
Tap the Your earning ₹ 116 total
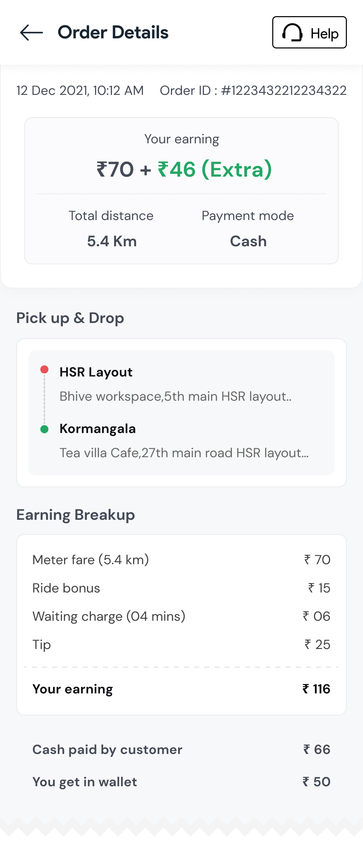[x=316, y=689]
